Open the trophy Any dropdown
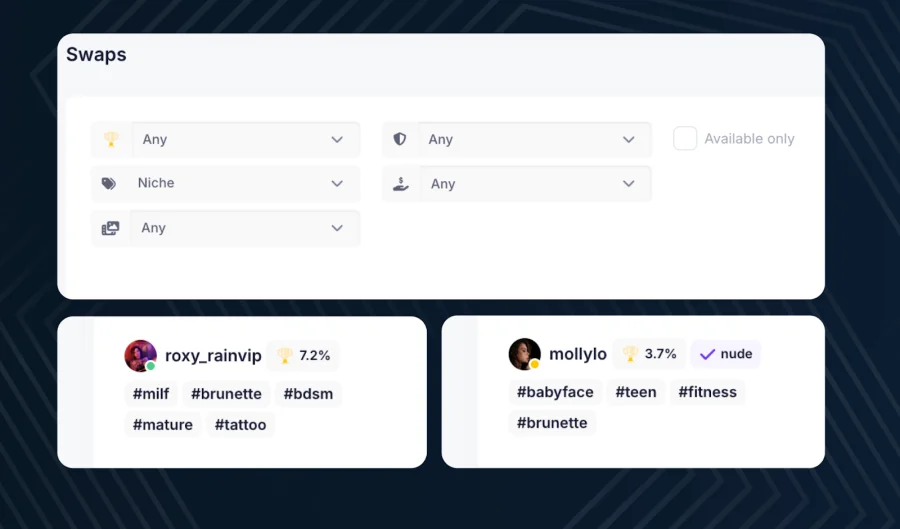The image size is (900, 529). click(x=245, y=140)
